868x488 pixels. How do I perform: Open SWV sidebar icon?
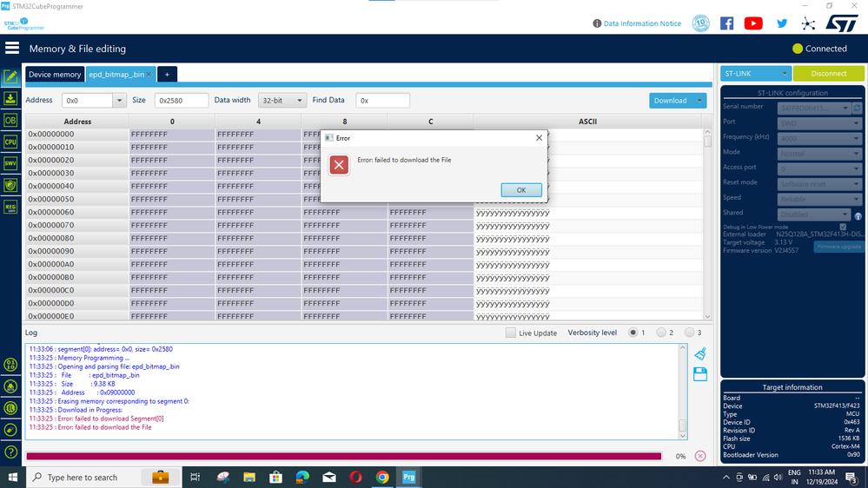point(10,163)
